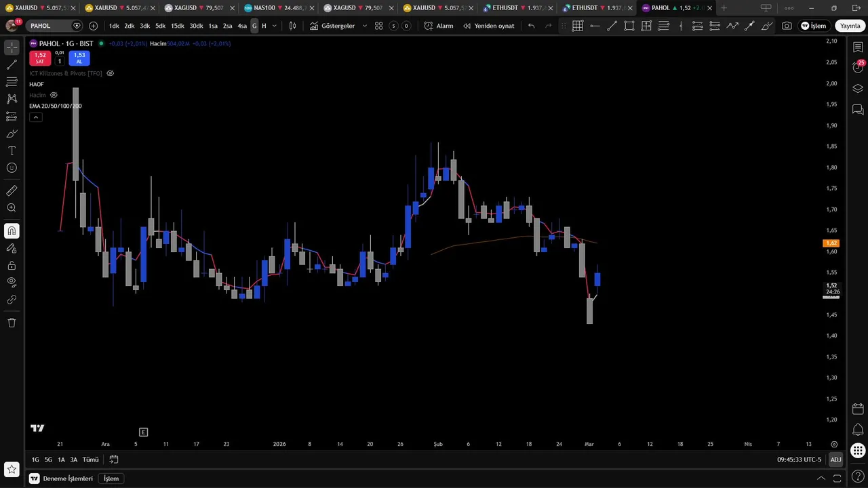868x488 pixels.
Task: Select the 1dk timeframe
Action: [x=113, y=26]
